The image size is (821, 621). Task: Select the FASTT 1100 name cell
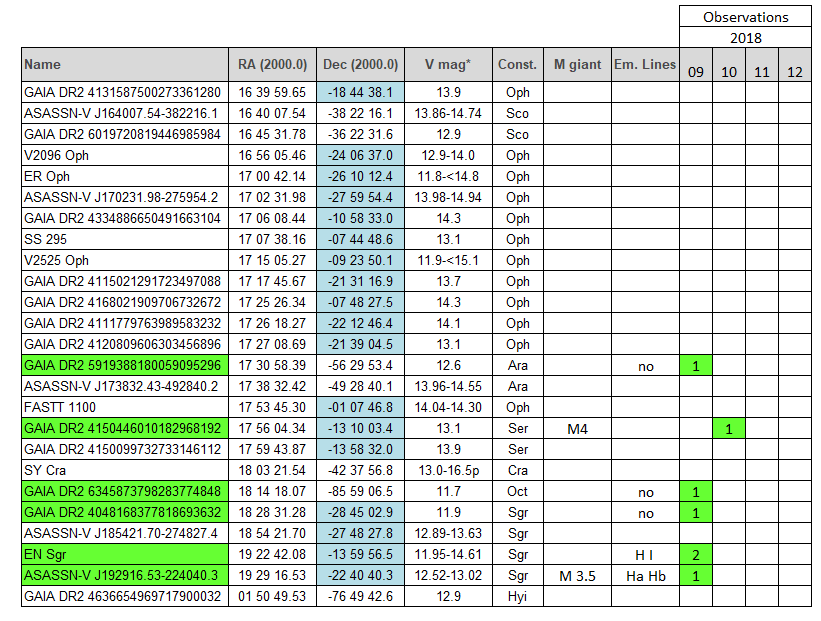pyautogui.click(x=124, y=408)
